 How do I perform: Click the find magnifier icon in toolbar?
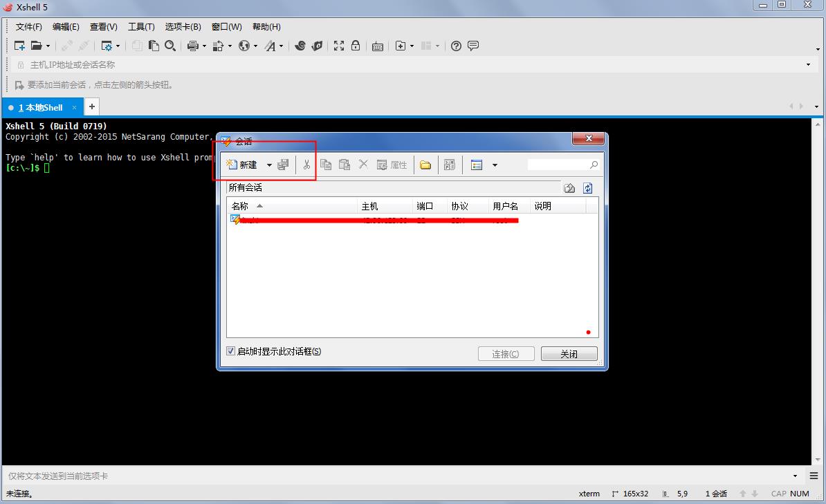[171, 46]
